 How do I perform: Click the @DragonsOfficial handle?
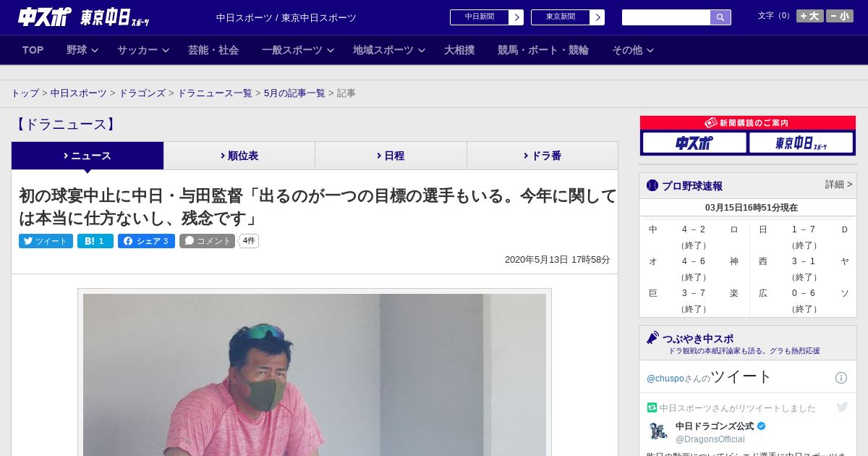click(x=710, y=439)
